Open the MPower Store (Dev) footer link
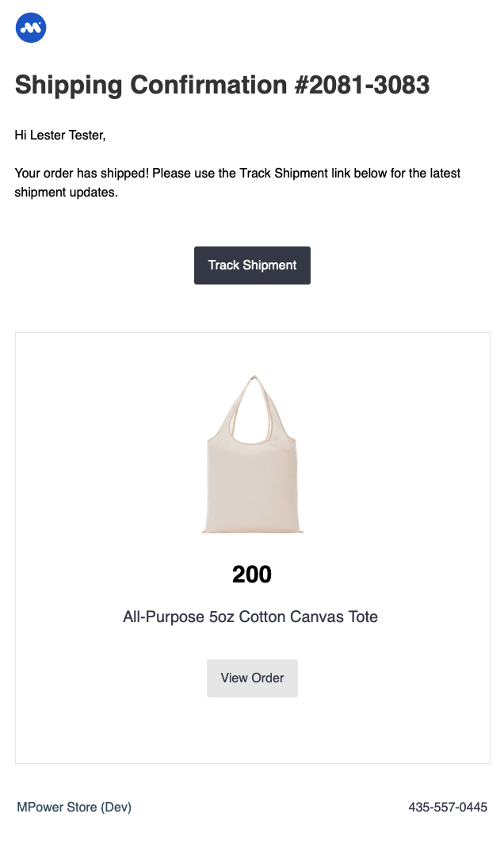 pyautogui.click(x=74, y=808)
